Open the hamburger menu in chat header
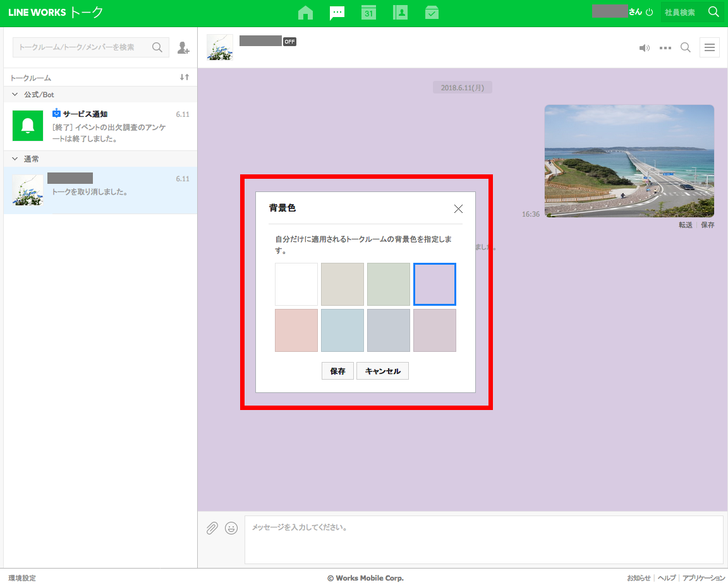 (x=709, y=47)
